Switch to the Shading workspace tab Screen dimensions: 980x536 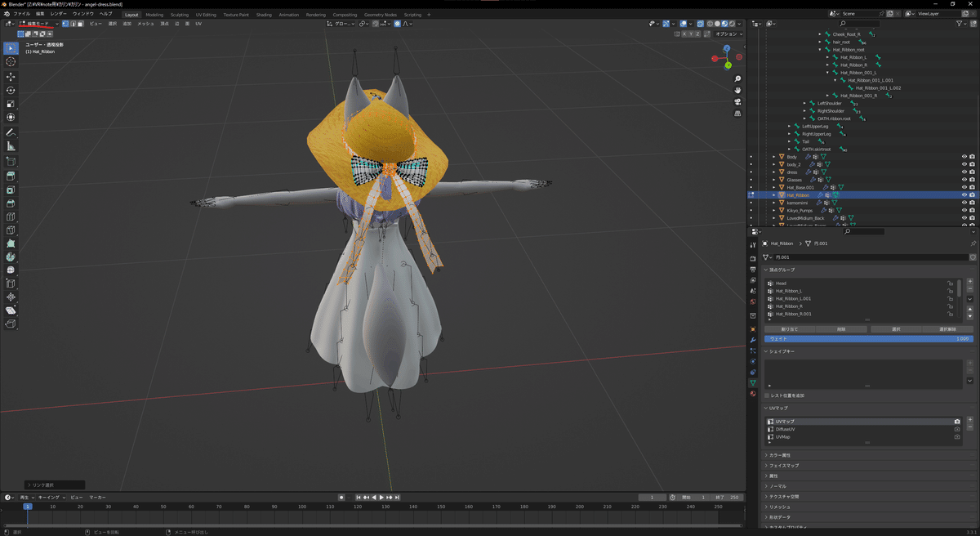[x=264, y=14]
